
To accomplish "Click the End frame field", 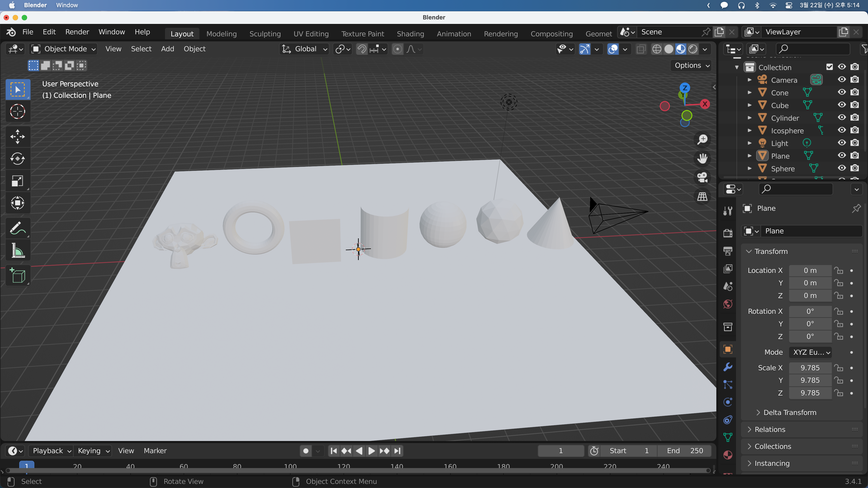I will click(685, 451).
